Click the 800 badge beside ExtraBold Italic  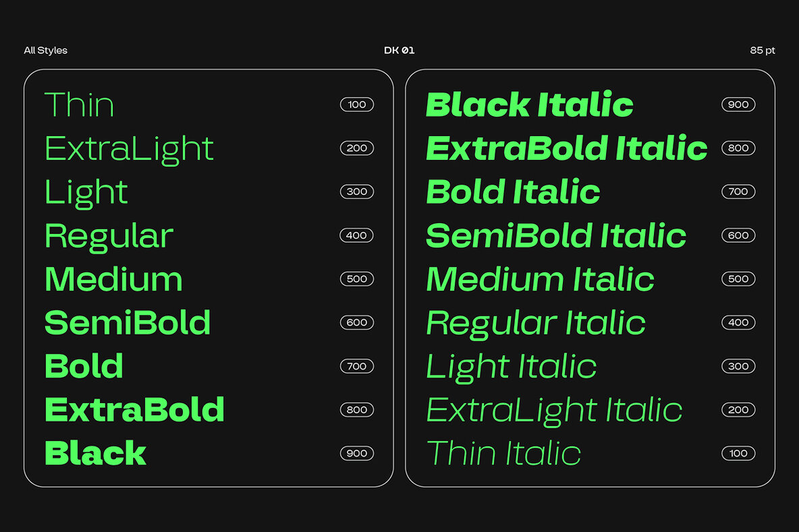[x=738, y=148]
